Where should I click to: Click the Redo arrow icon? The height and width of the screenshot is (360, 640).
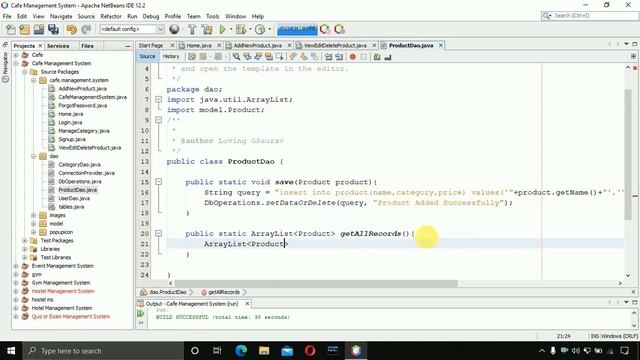(x=86, y=29)
